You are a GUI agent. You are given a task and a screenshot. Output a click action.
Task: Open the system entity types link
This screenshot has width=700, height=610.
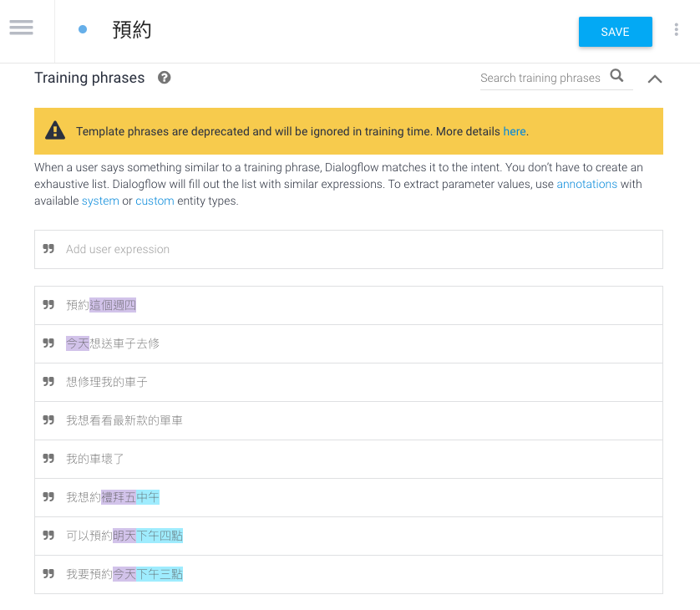point(100,201)
